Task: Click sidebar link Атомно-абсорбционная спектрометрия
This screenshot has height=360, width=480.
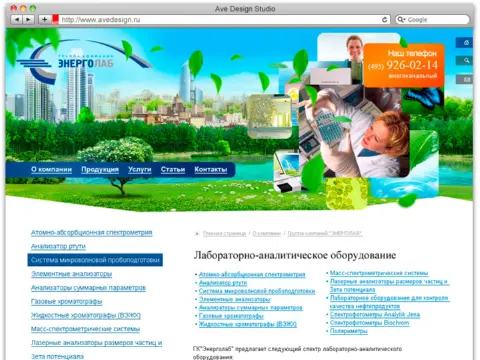Action: tap(92, 233)
